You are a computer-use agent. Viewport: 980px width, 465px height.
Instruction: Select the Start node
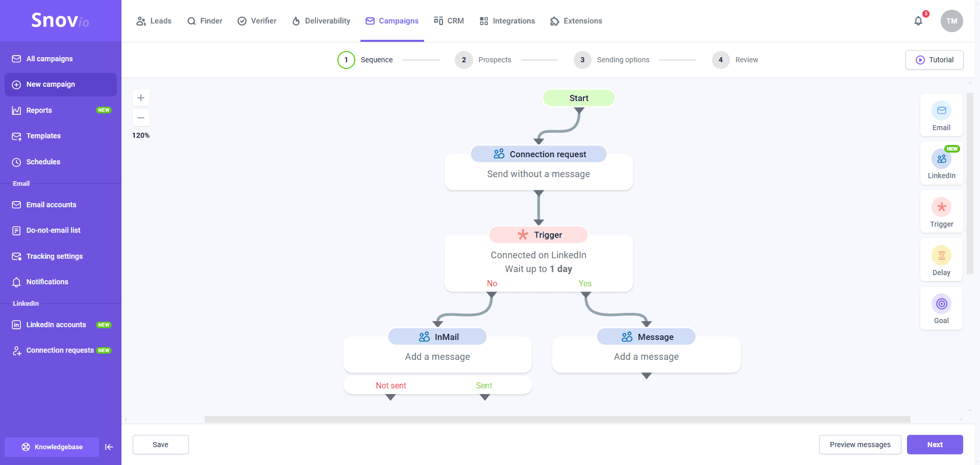[x=579, y=98]
